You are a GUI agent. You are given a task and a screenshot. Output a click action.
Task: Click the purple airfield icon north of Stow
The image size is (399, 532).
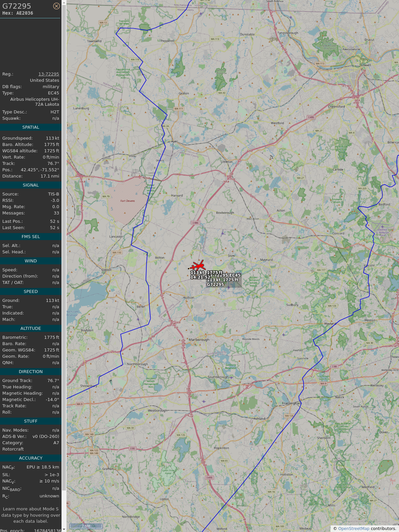(223, 233)
